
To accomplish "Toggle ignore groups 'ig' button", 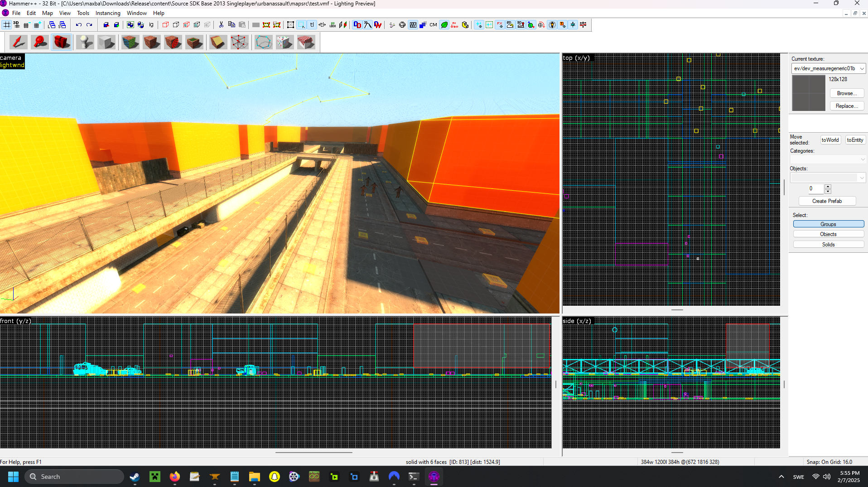I will click(x=151, y=25).
